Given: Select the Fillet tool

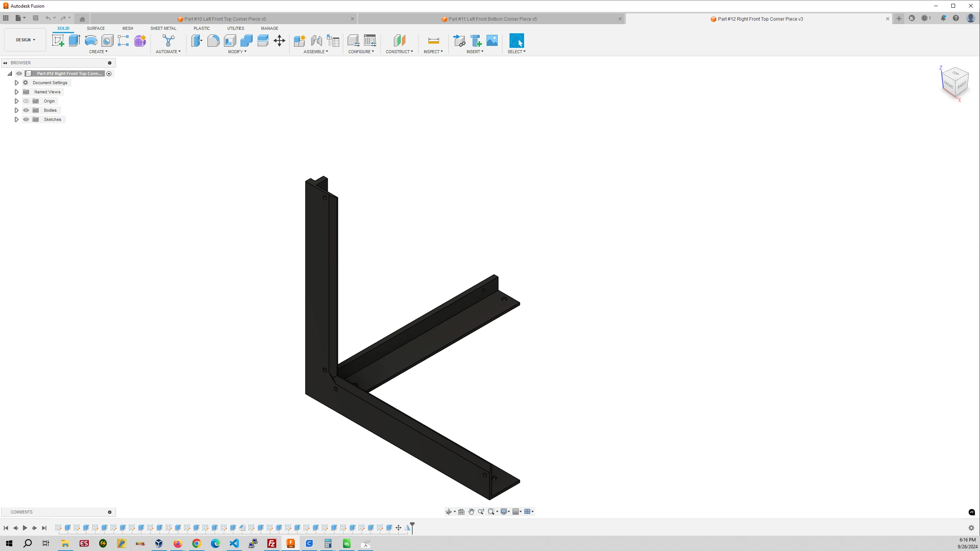Looking at the screenshot, I should 213,41.
